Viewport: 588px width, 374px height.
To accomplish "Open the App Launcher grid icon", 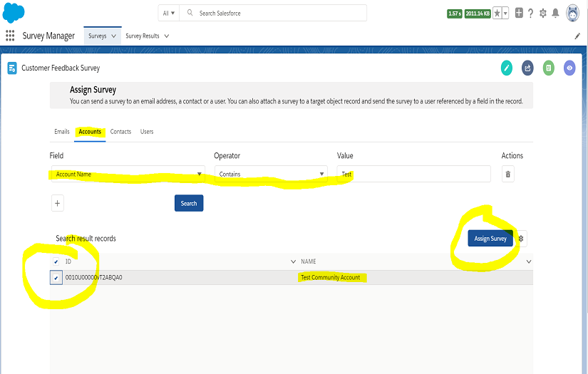I will coord(10,36).
